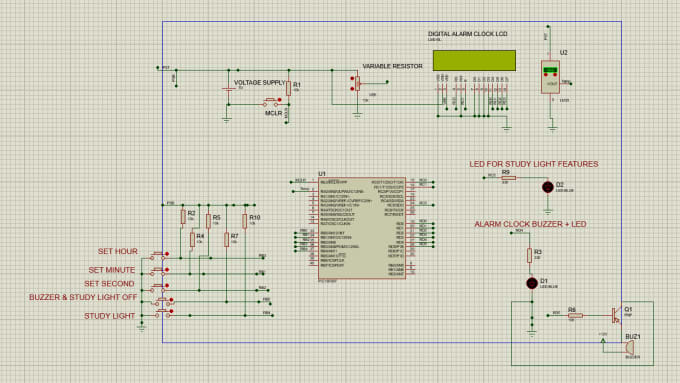Image resolution: width=680 pixels, height=383 pixels.
Task: Click resistor R10 symbol
Action: coord(245,221)
